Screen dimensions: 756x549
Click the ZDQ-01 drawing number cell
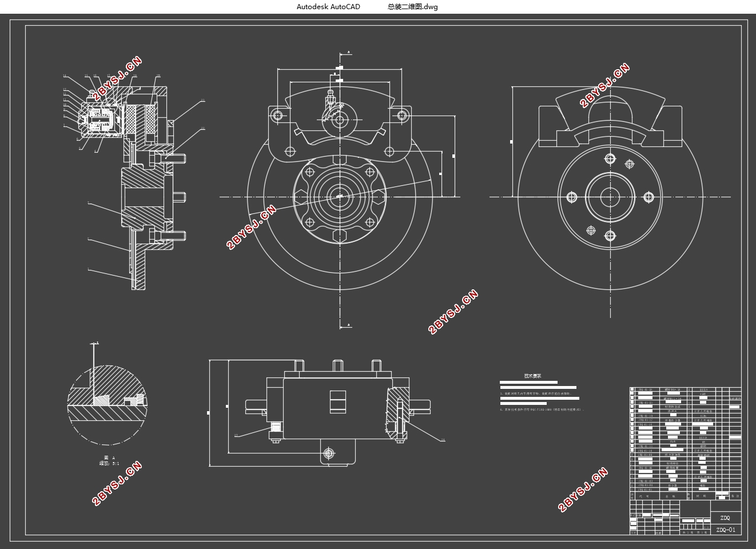725,530
